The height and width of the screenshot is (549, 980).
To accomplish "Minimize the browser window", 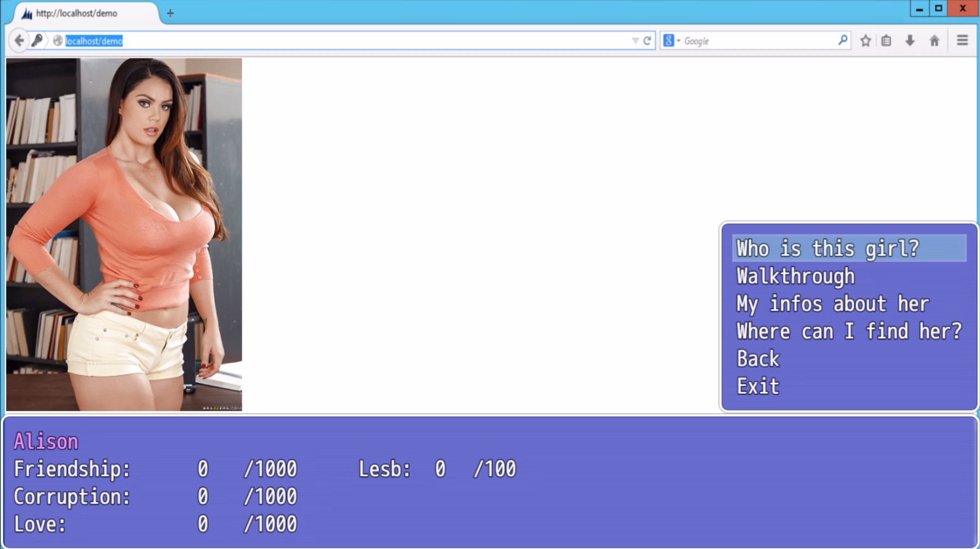I will pos(919,8).
